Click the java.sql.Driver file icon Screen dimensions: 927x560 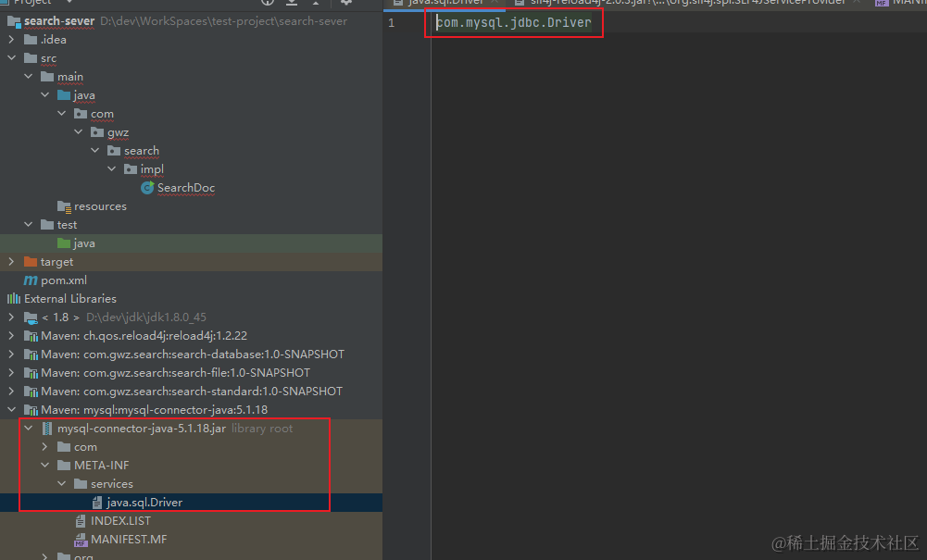click(97, 502)
